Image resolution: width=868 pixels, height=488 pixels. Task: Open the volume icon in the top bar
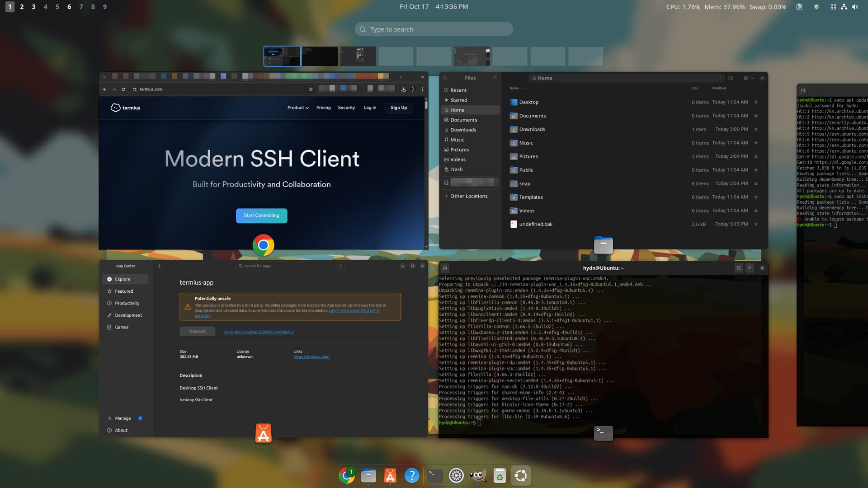click(x=855, y=7)
